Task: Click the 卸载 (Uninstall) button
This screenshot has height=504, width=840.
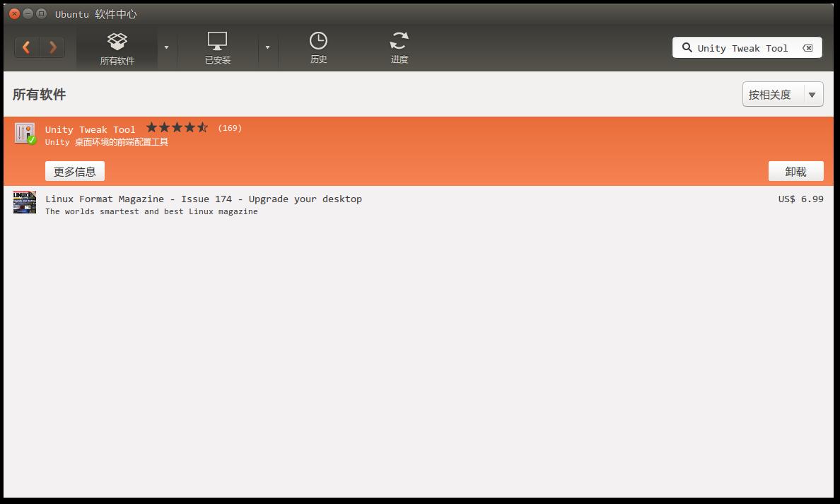Action: pyautogui.click(x=795, y=172)
